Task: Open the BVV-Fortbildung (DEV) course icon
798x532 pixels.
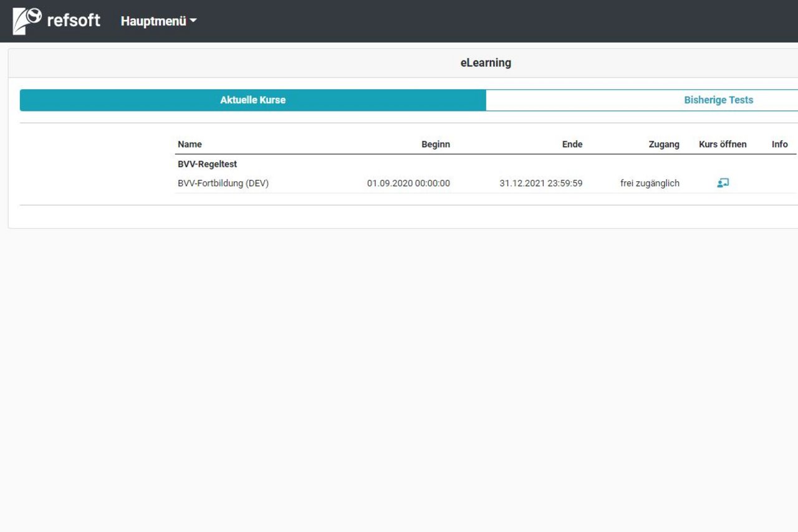Action: coord(723,183)
